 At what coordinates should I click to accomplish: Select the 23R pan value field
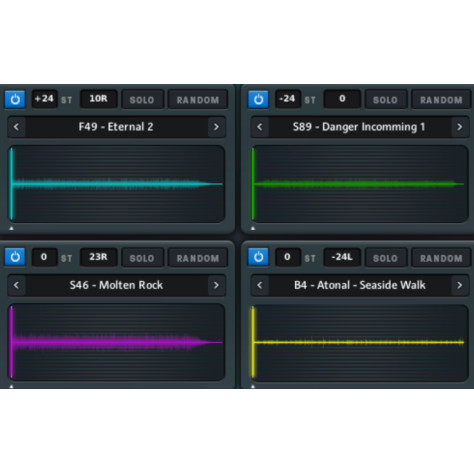tap(99, 257)
